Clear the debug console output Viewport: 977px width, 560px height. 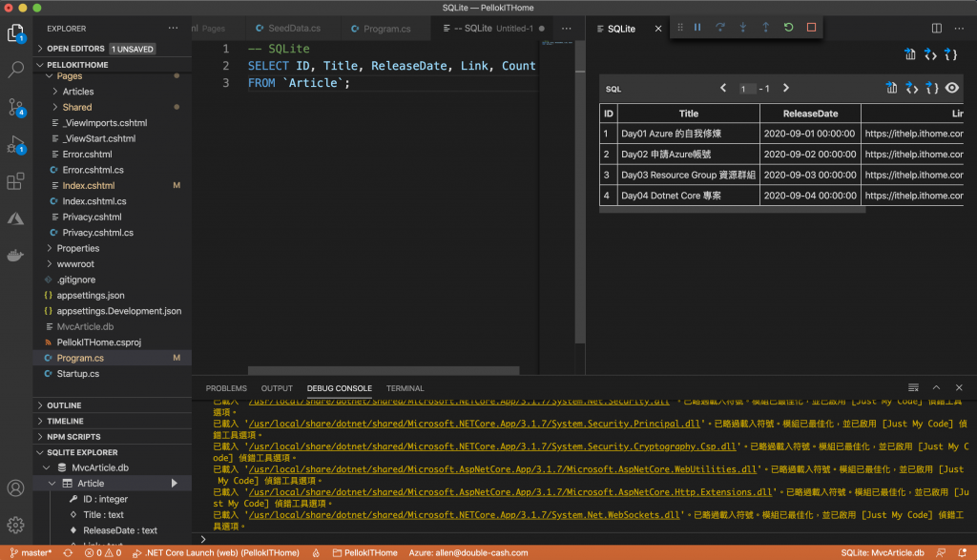click(913, 387)
